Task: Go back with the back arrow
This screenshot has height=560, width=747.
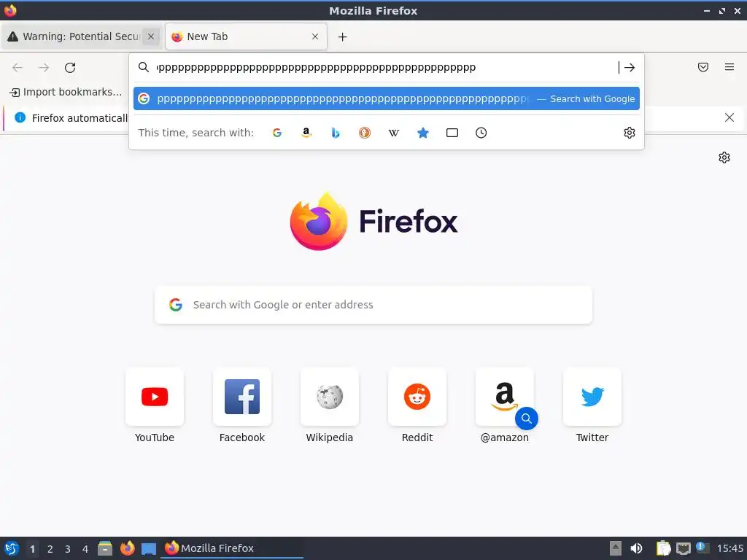Action: click(x=18, y=68)
